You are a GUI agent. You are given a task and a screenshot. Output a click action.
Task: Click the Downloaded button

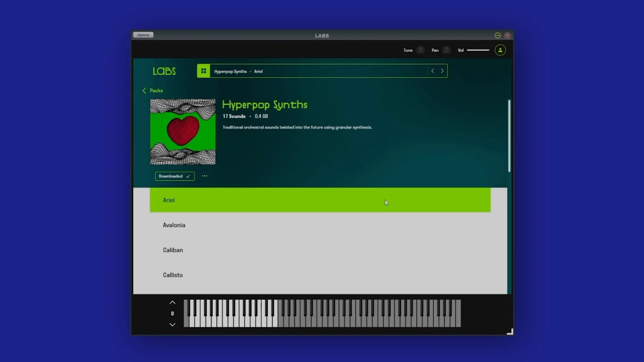point(175,176)
